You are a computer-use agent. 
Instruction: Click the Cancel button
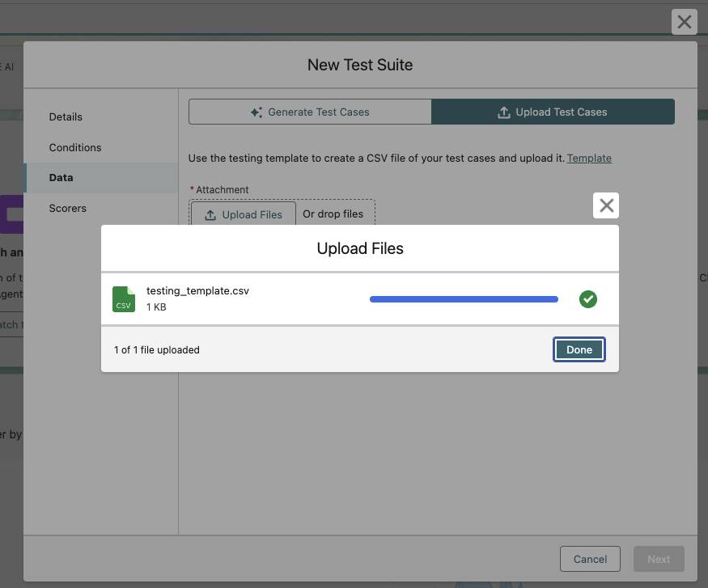click(590, 559)
